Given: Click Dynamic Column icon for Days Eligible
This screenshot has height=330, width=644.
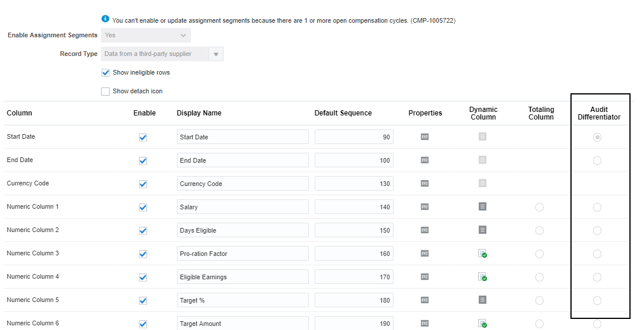Looking at the screenshot, I should click(482, 230).
